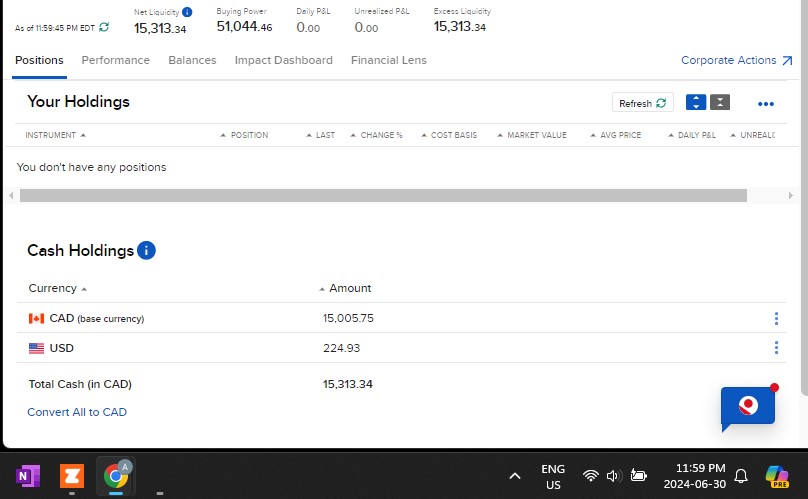Open Your Holdings more options ellipsis
The height and width of the screenshot is (499, 808).
pos(766,104)
